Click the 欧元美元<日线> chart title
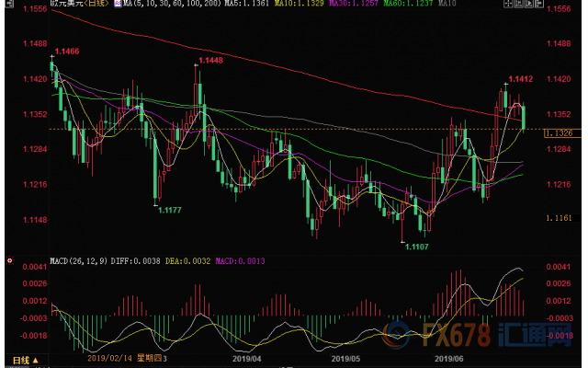The image size is (588, 368). (80, 4)
